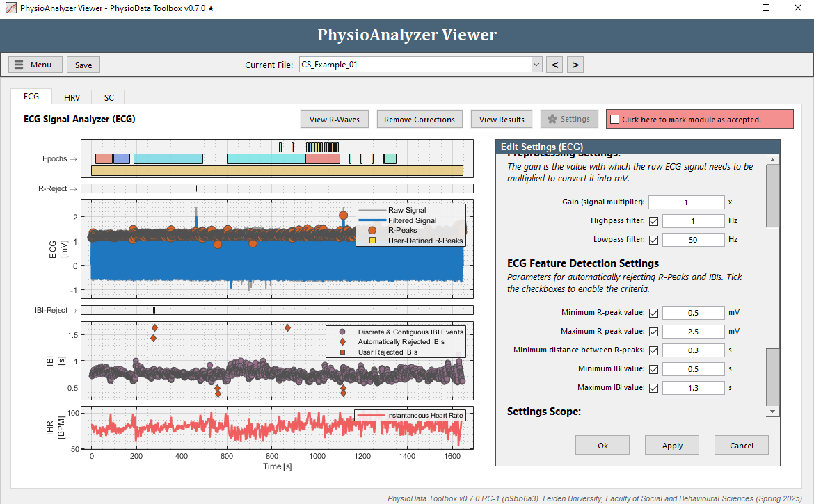Click 'Automatically Rejected IBIs' legend entry

pyautogui.click(x=401, y=342)
